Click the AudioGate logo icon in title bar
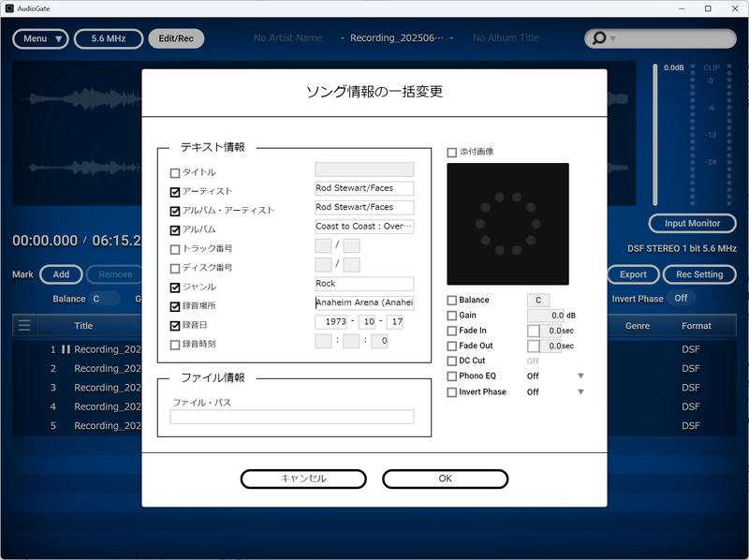This screenshot has height=560, width=749. point(10,7)
